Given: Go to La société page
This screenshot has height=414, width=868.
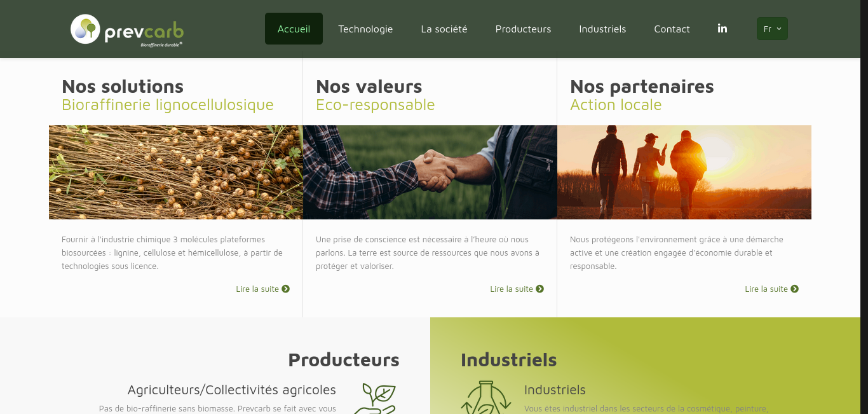Looking at the screenshot, I should point(444,29).
